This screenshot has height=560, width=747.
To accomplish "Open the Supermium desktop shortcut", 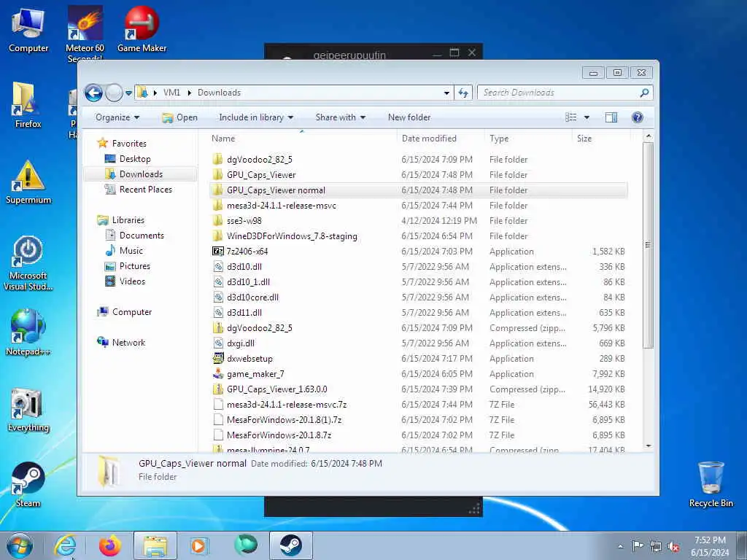I will coord(28,182).
